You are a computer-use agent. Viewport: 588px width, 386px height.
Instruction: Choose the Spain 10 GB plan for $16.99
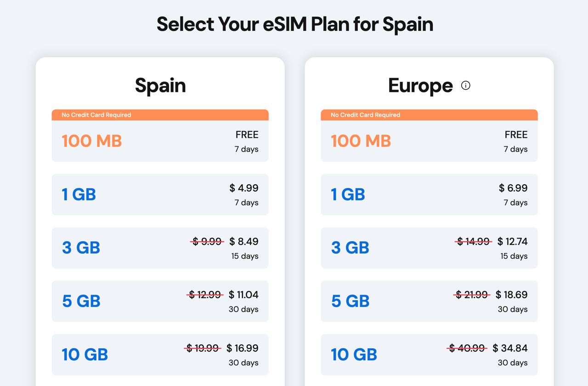(160, 354)
